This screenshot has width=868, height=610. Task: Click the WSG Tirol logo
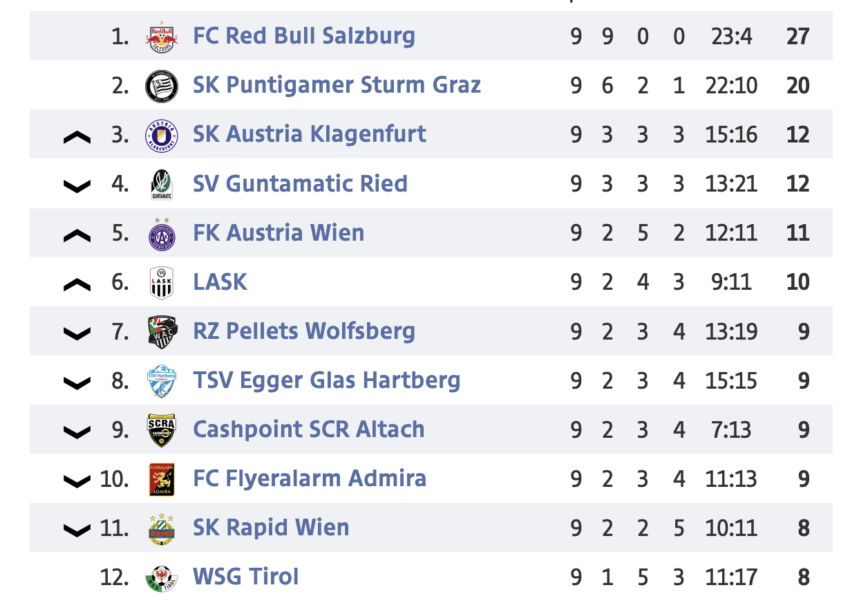point(162,578)
